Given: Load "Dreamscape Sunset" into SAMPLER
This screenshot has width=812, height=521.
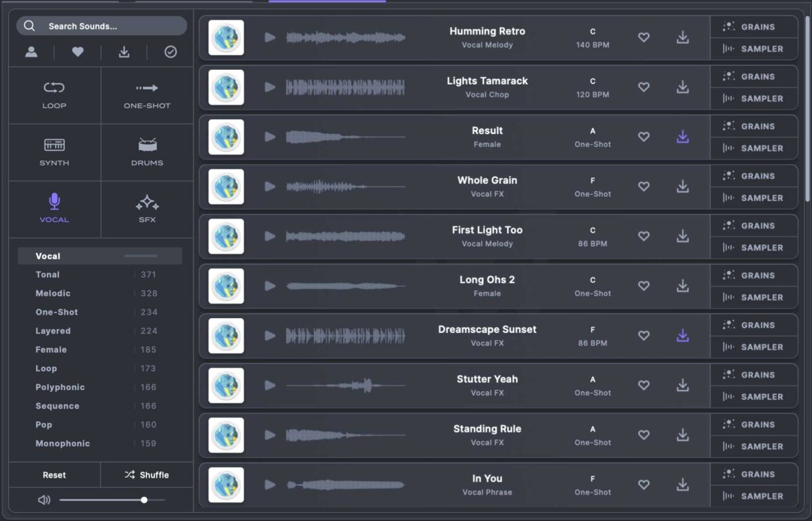Looking at the screenshot, I should (754, 346).
